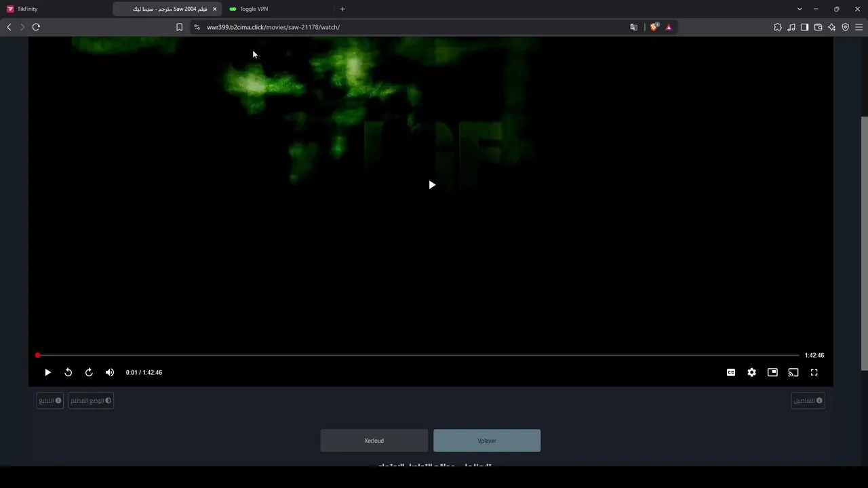Switch to the TikFinity tab
Image resolution: width=868 pixels, height=488 pixels.
56,9
